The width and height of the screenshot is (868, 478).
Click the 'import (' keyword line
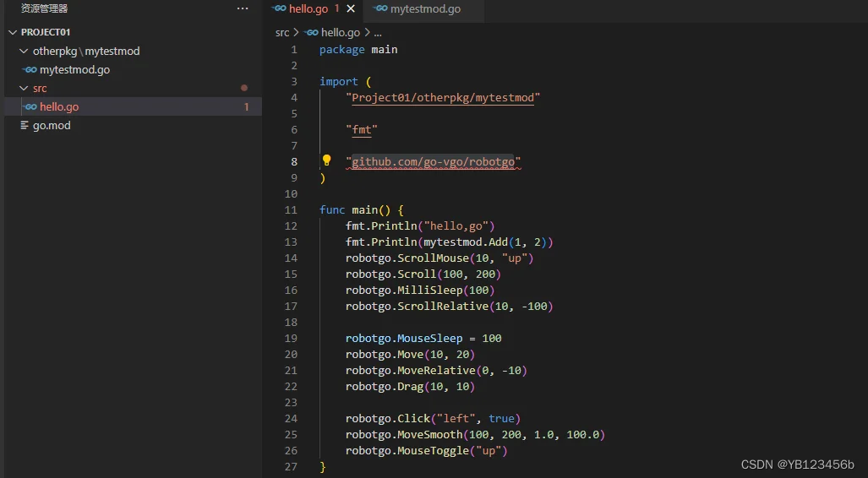pos(346,81)
